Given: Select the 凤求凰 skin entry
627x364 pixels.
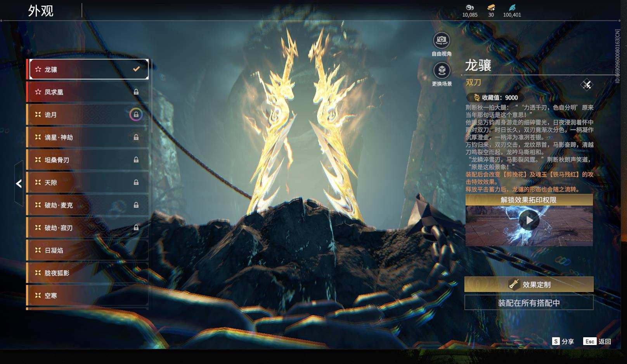Looking at the screenshot, I should [x=88, y=92].
